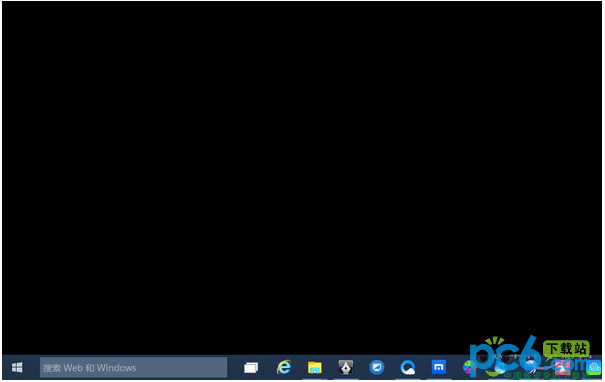Launch Maxthon browser from the taskbar
Viewport: 605px width, 382px height.
[439, 367]
